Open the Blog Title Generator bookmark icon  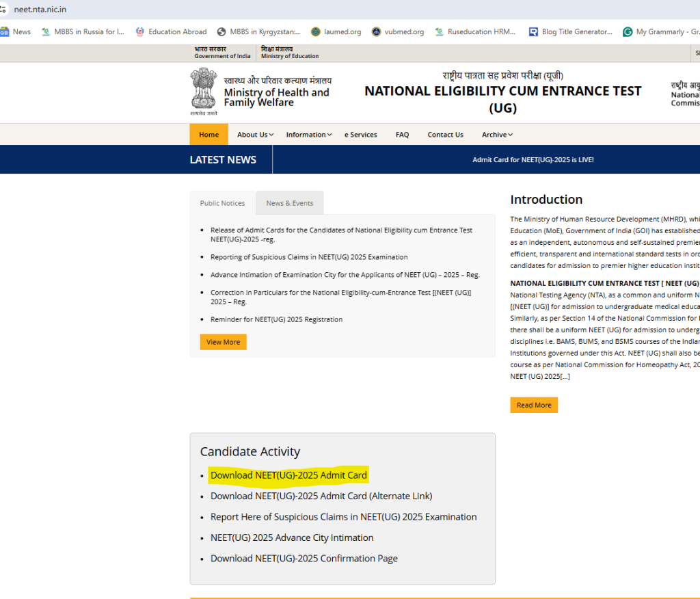click(533, 31)
